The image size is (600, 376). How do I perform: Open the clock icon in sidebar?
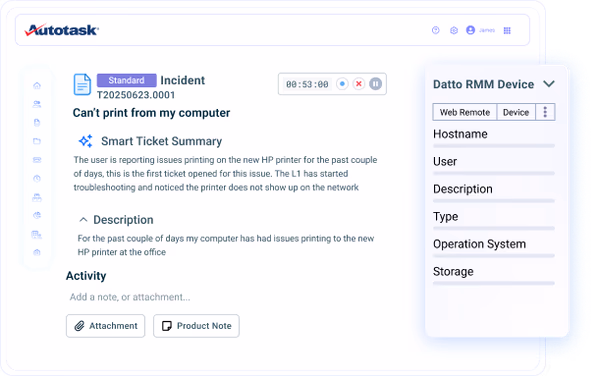(x=37, y=178)
